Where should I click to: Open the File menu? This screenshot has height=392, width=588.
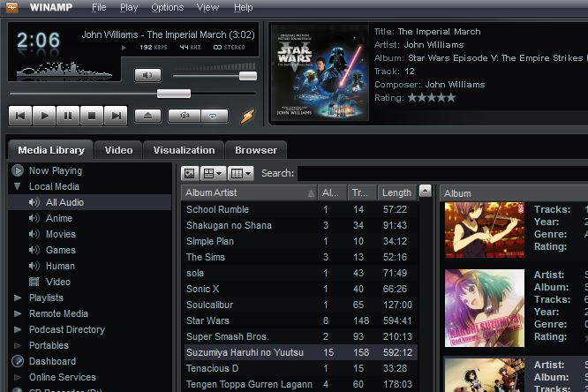[99, 7]
